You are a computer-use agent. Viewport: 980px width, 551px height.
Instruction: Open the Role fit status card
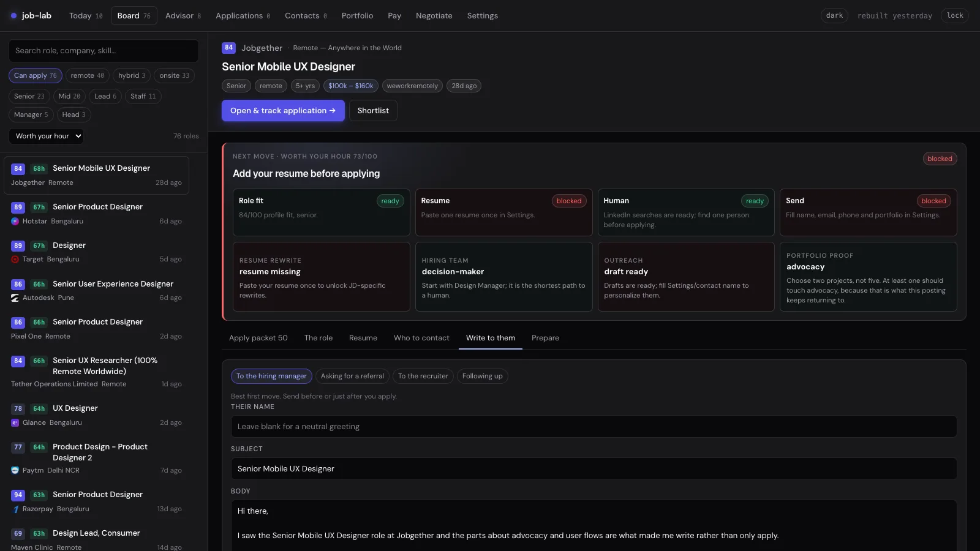[x=321, y=212]
